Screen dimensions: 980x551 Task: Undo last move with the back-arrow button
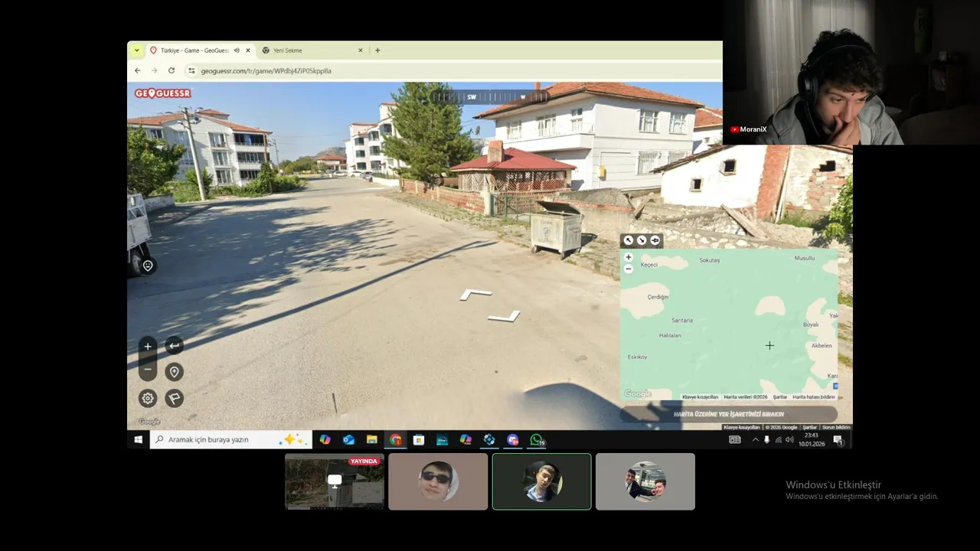point(175,346)
